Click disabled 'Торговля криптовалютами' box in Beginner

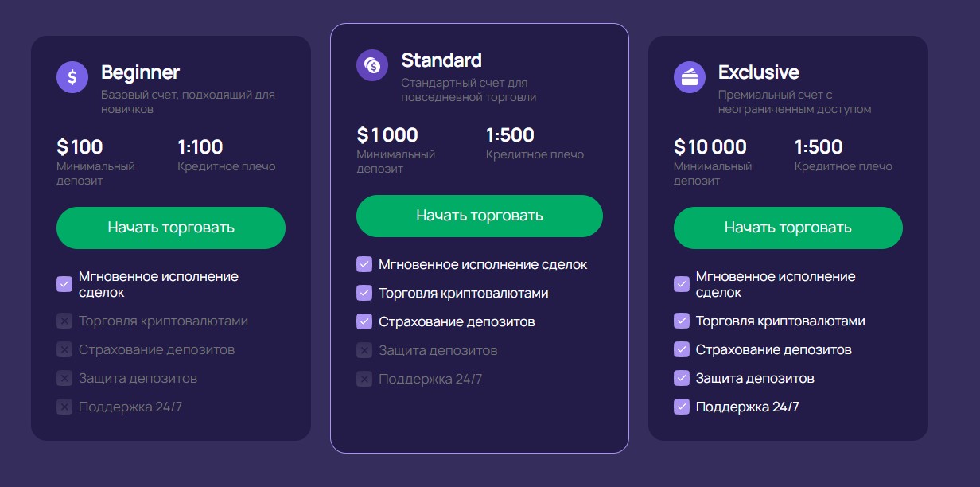point(64,321)
